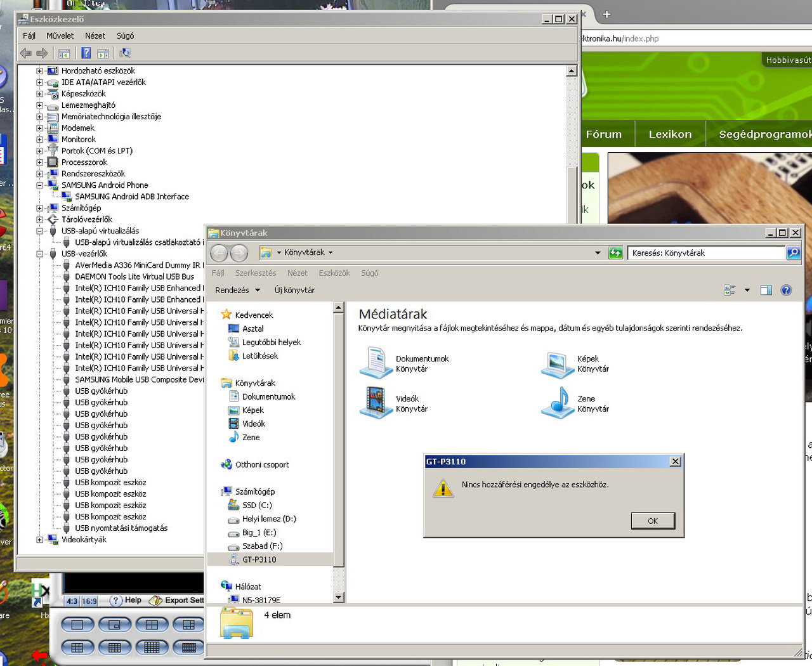Click Help in the capture app toolbar
The width and height of the screenshot is (812, 666).
point(126,600)
